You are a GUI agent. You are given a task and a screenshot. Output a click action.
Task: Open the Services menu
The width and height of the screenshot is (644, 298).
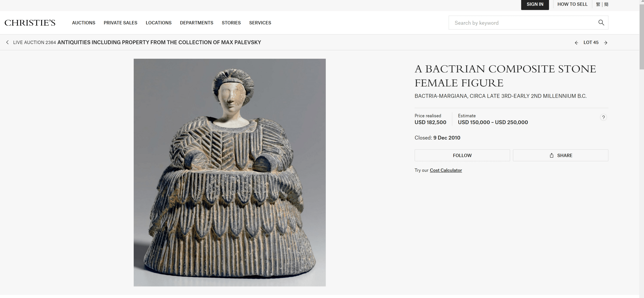pyautogui.click(x=260, y=23)
